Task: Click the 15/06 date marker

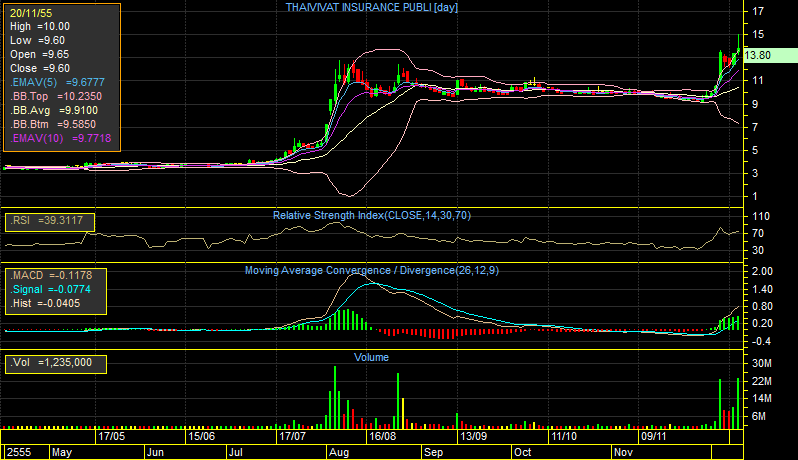Action: tap(202, 436)
